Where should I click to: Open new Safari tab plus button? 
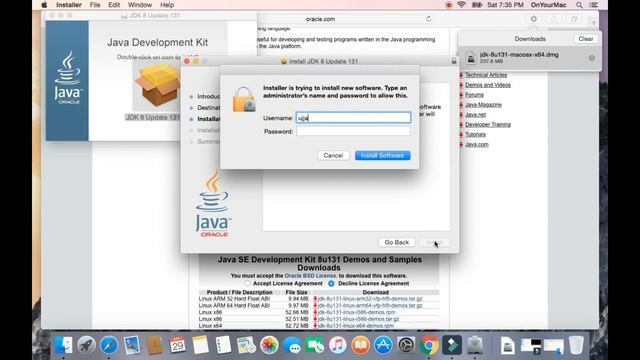(x=593, y=22)
